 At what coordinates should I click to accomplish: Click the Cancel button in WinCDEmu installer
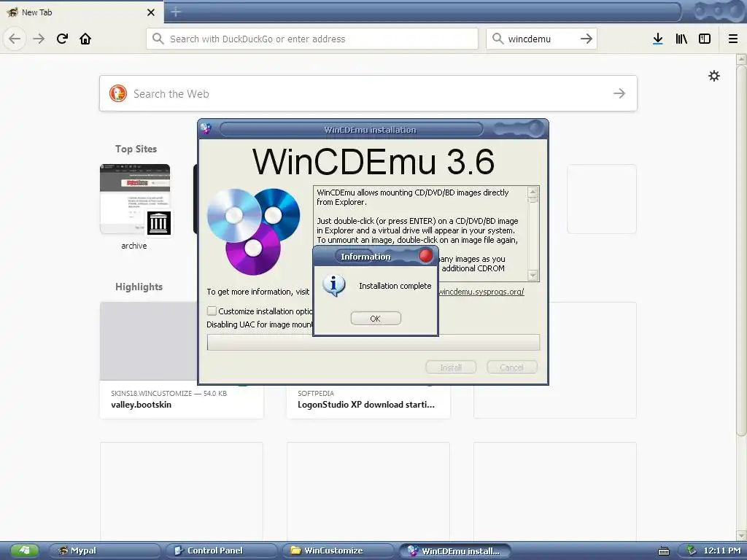point(511,367)
